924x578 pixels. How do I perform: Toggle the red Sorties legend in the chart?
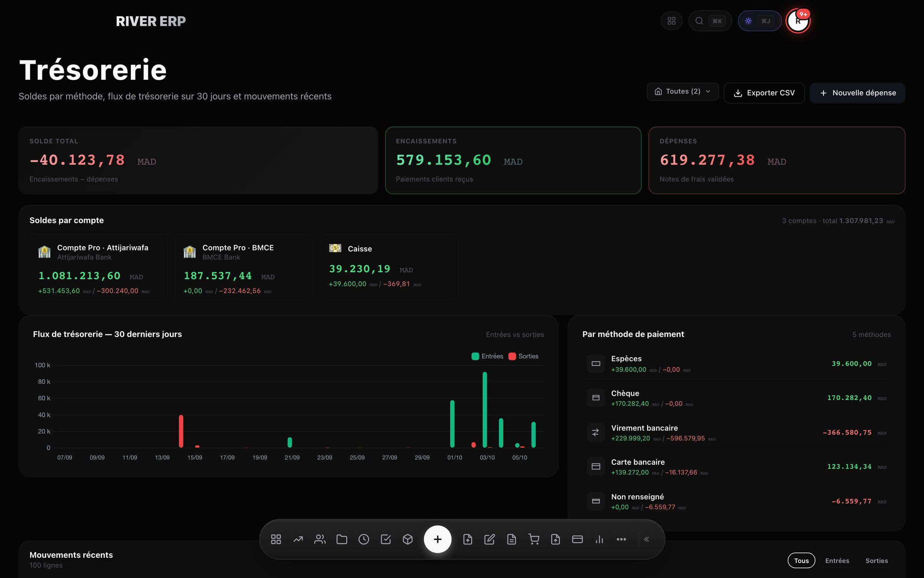[x=523, y=356]
